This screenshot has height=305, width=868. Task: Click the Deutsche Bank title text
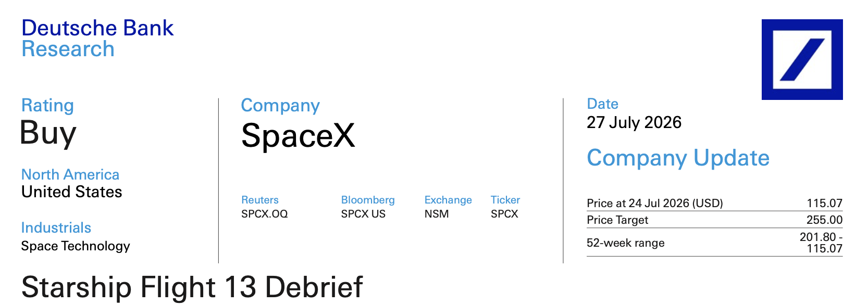[97, 28]
